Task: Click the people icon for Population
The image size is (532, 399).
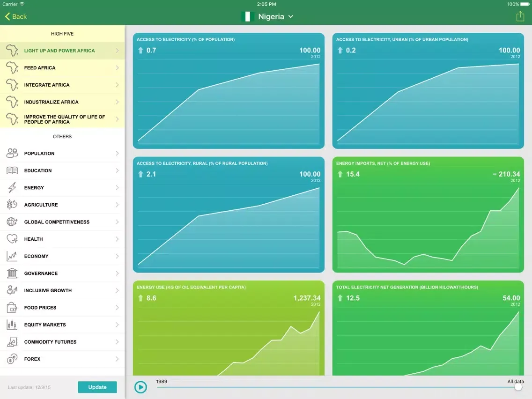Action: pos(12,153)
